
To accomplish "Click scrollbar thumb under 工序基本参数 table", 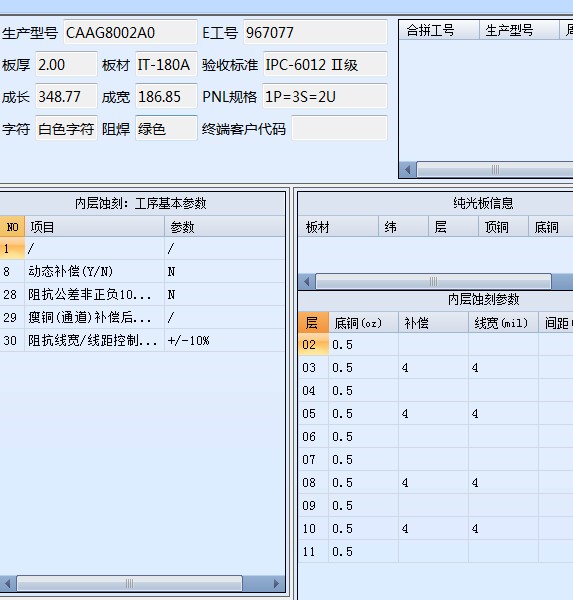I will [129, 584].
